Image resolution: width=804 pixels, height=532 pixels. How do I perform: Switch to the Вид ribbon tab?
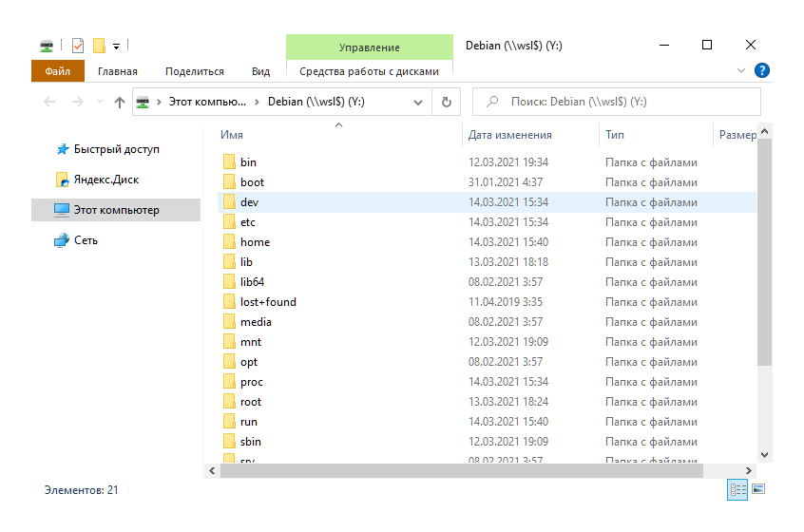point(260,71)
